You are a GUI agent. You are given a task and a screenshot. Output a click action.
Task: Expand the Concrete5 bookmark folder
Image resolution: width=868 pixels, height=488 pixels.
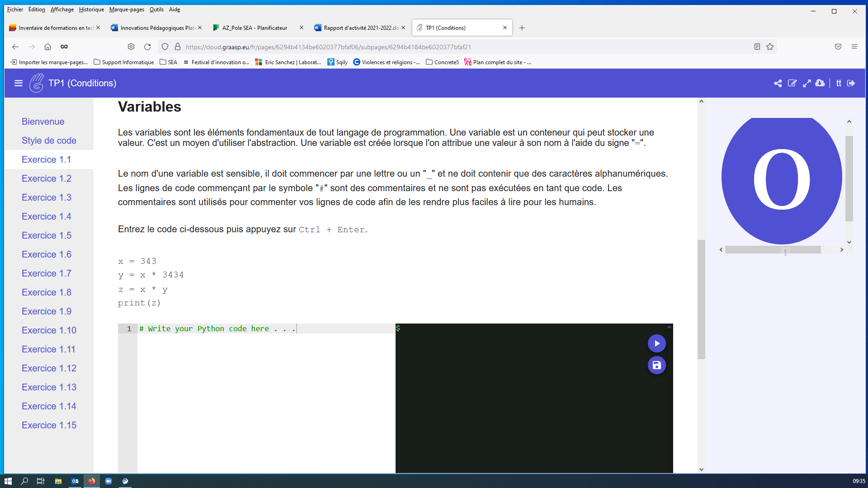pos(442,62)
